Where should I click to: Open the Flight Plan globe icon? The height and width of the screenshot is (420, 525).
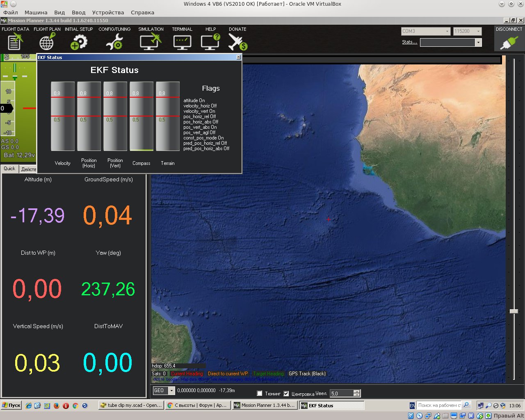[x=47, y=41]
